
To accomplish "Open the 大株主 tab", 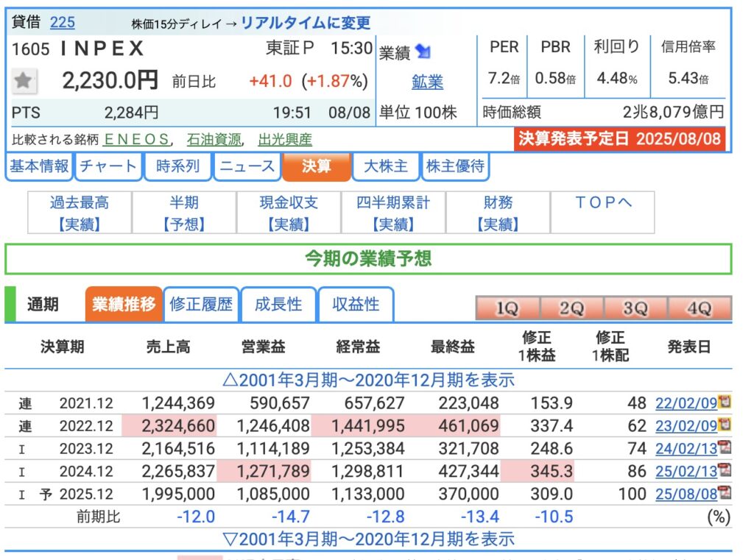I will pos(386,166).
